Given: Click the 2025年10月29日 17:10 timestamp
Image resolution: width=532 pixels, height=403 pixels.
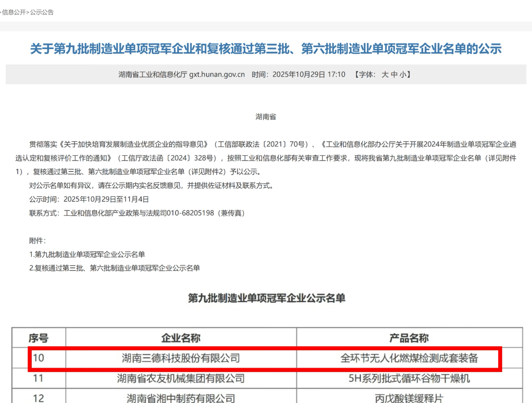Looking at the screenshot, I should tap(309, 74).
